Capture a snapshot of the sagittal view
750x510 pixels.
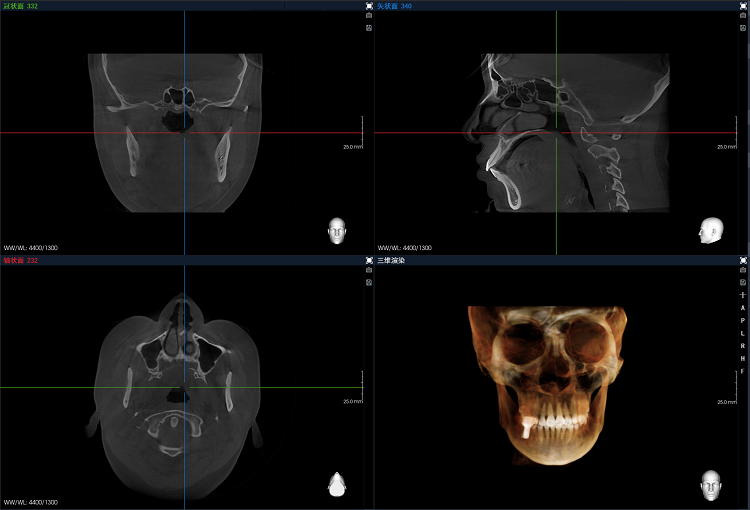743,16
